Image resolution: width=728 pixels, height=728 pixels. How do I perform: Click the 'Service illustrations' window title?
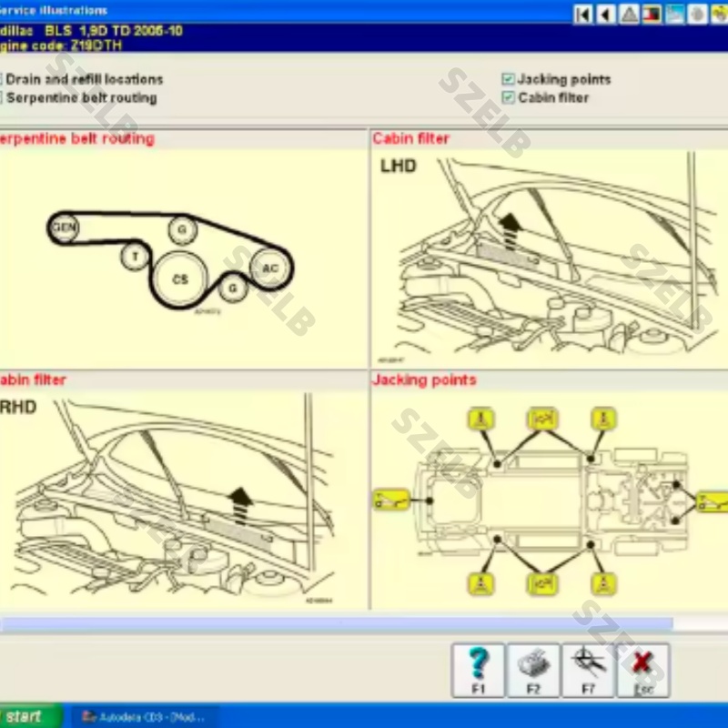(54, 10)
